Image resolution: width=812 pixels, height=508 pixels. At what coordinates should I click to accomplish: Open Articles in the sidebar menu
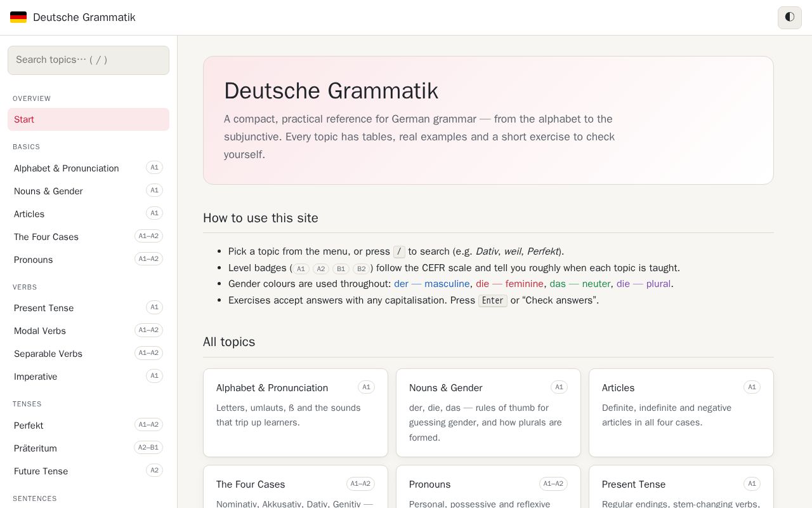point(88,214)
